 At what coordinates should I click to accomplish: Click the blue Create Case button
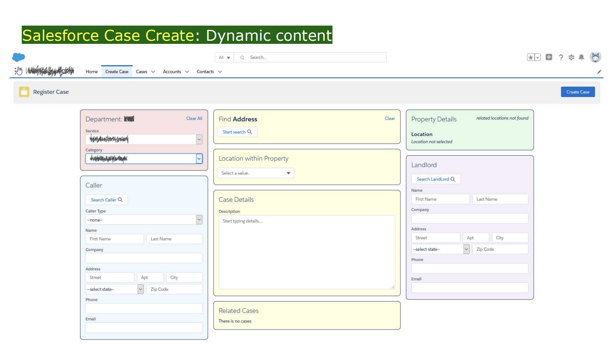point(578,92)
